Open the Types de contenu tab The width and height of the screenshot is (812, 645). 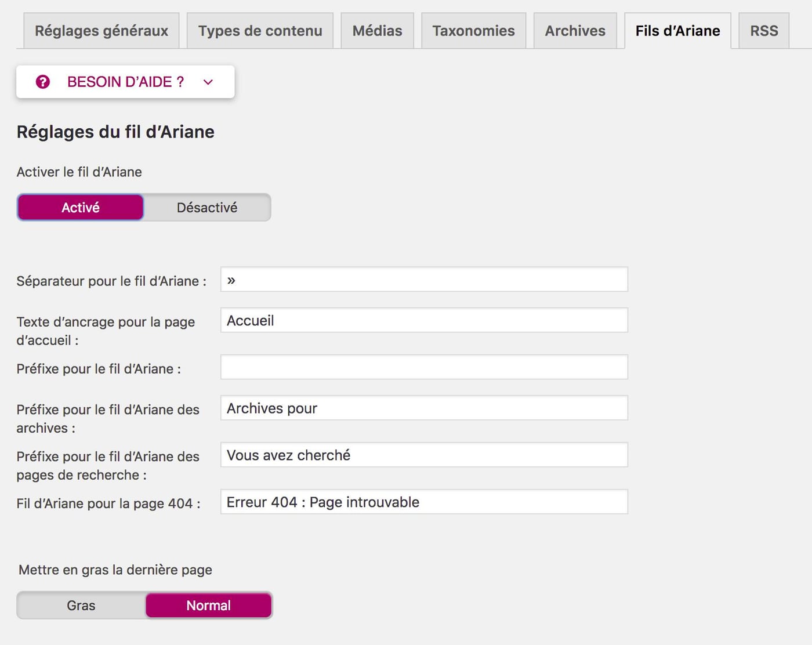tap(259, 31)
